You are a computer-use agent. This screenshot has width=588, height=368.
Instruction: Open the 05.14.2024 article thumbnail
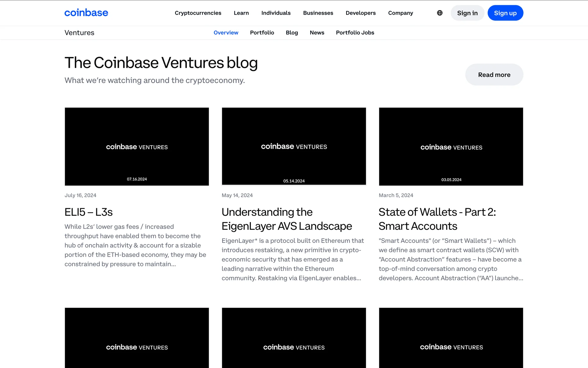[294, 146]
